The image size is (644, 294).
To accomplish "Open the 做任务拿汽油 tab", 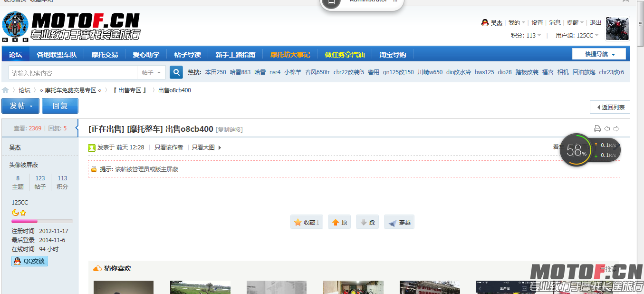I will (x=345, y=54).
